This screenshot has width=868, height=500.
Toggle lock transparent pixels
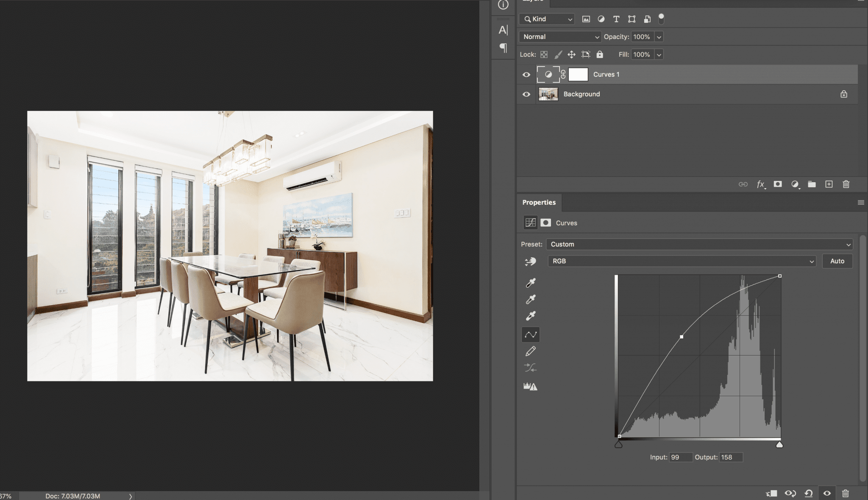click(543, 54)
